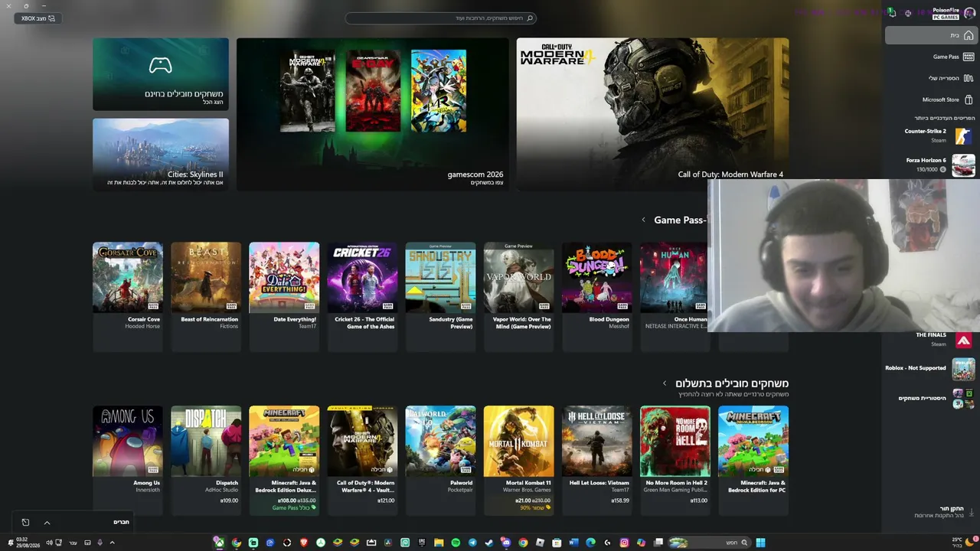Open Once Human game card
980x551 pixels.
point(675,297)
